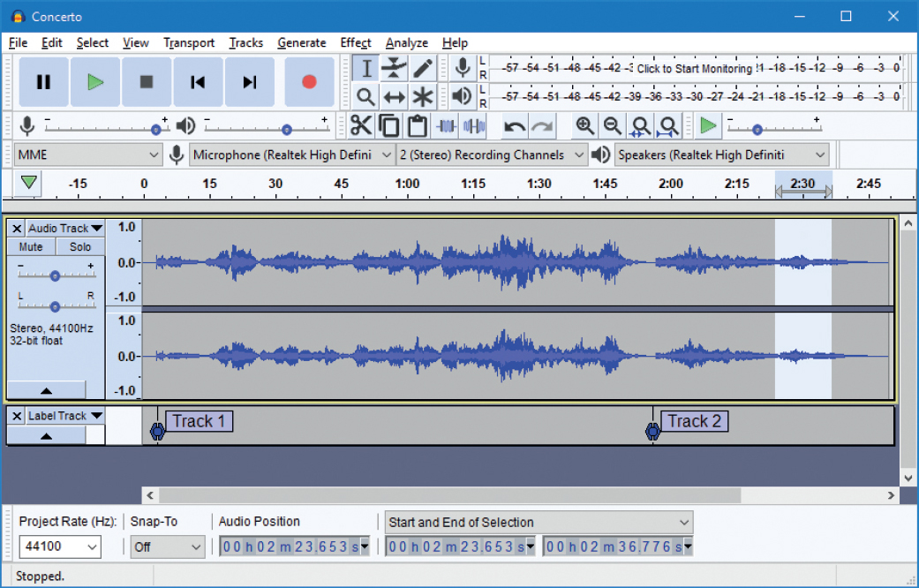Image resolution: width=919 pixels, height=588 pixels.
Task: Undo the last action
Action: point(515,126)
